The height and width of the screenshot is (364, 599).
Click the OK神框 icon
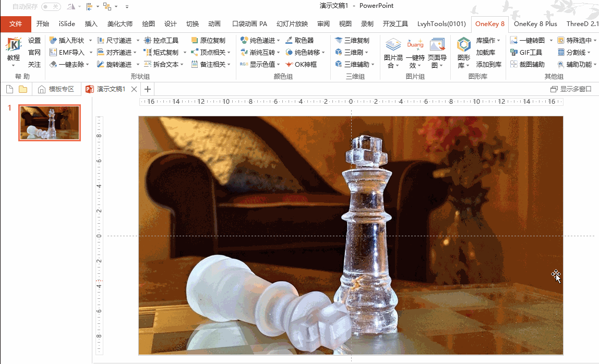coord(290,64)
